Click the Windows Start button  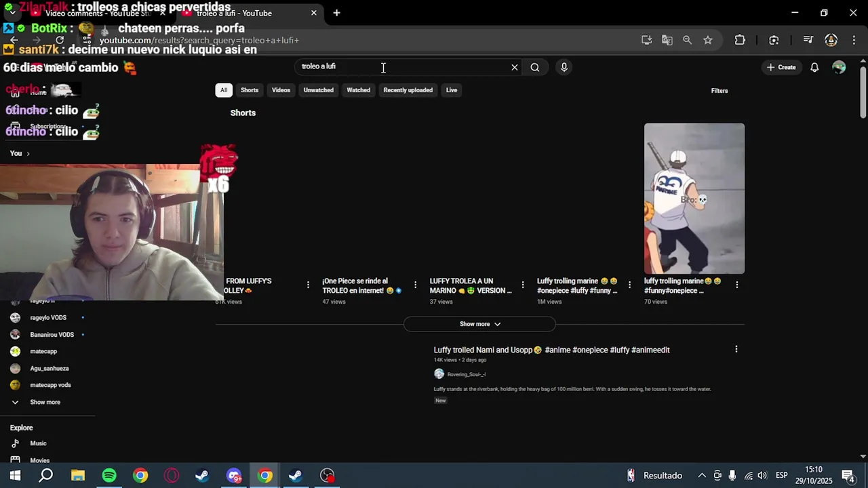tap(15, 475)
